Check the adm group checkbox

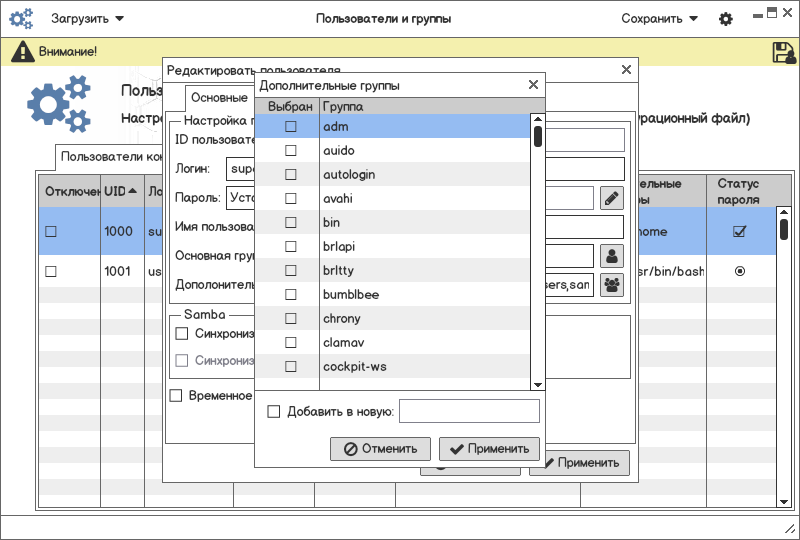(291, 126)
